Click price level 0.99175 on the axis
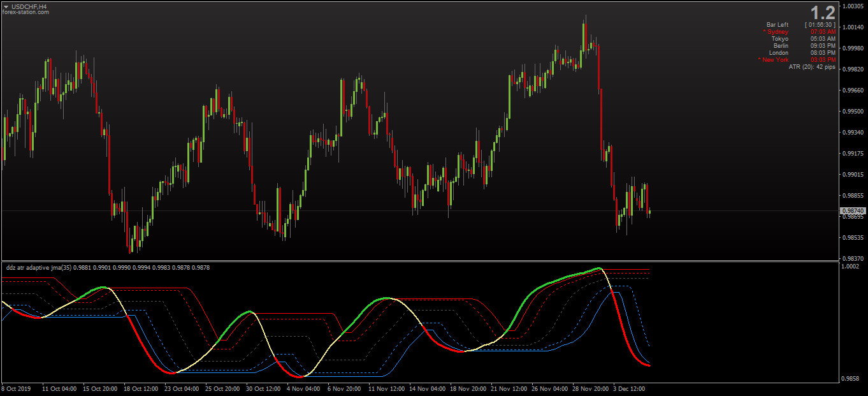The height and width of the screenshot is (396, 868). tap(853, 154)
